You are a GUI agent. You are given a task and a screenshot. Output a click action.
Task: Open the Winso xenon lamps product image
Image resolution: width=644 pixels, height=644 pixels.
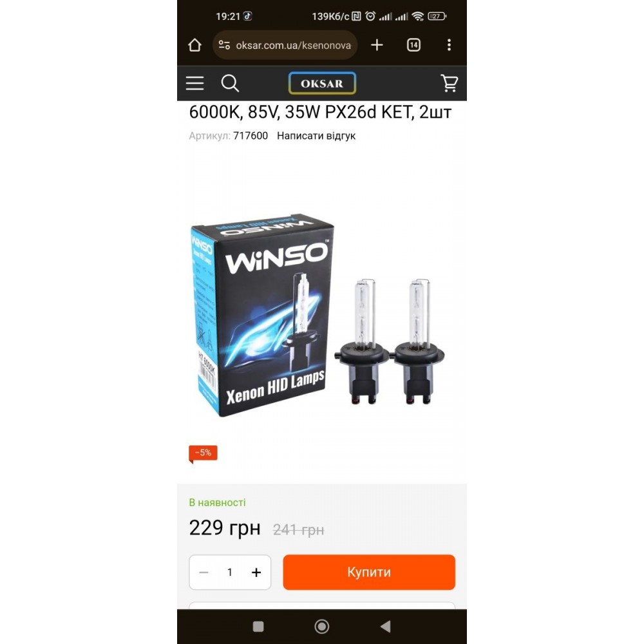(x=318, y=315)
